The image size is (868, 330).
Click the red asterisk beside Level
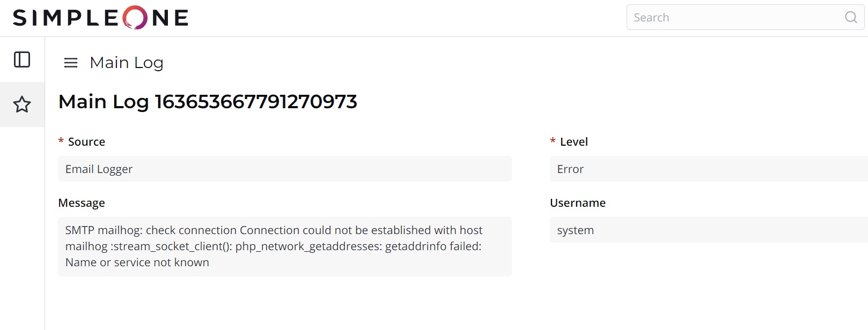(x=553, y=141)
